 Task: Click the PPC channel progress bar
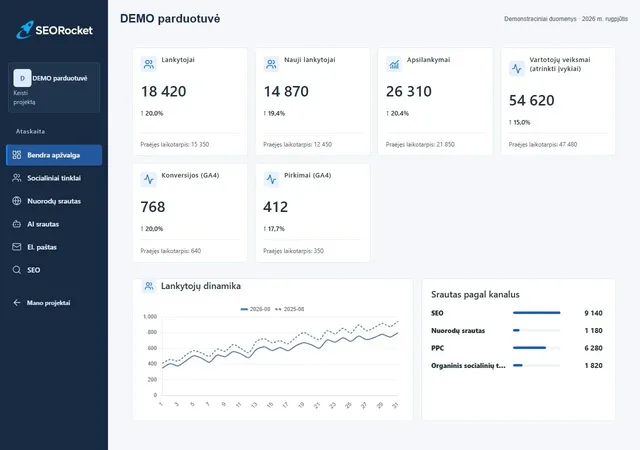(x=536, y=348)
